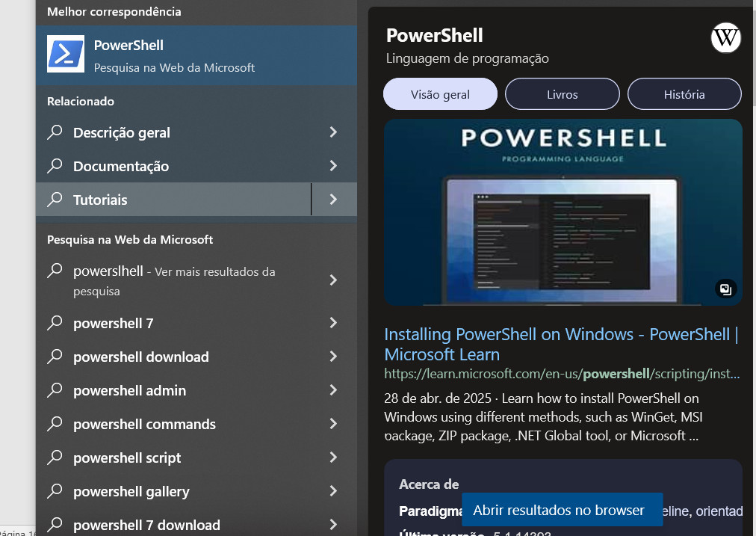
Task: Select powerslhell Ver mais resultados da pesquisa
Action: click(x=196, y=280)
